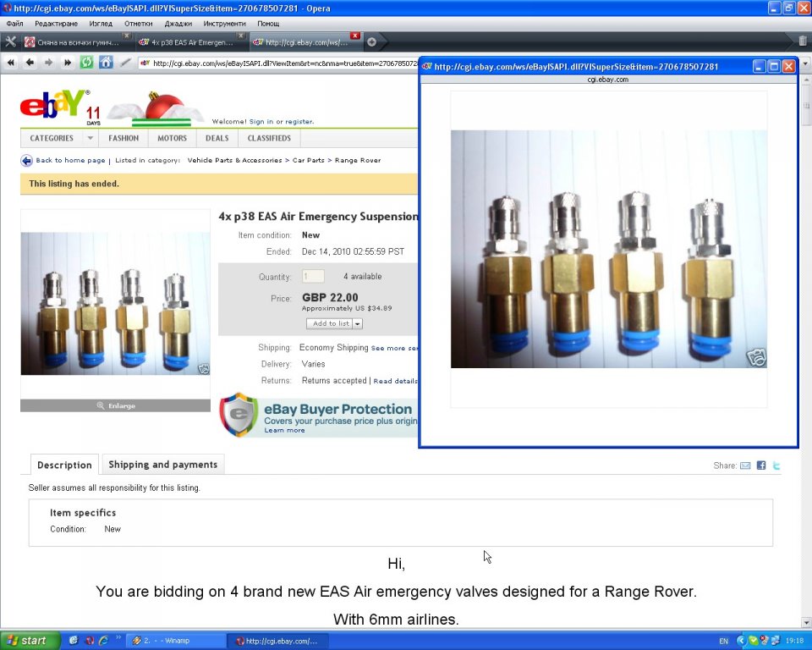
Task: Share the listing by email icon
Action: (x=745, y=465)
